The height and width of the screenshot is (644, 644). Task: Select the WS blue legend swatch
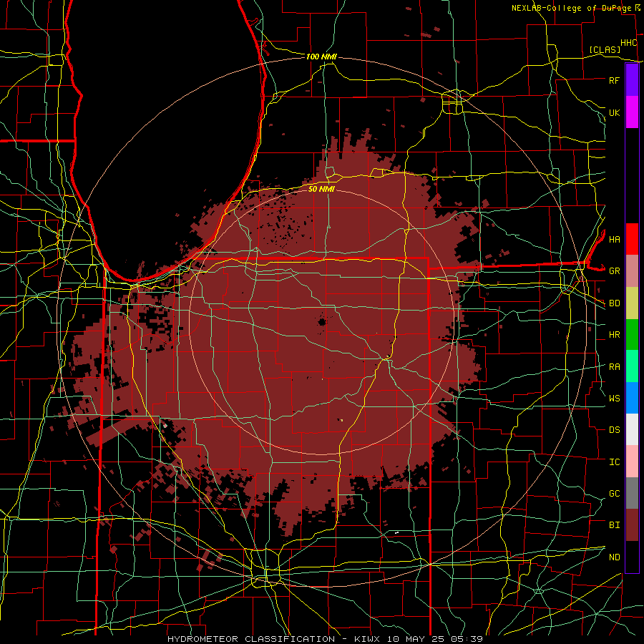[x=632, y=398]
